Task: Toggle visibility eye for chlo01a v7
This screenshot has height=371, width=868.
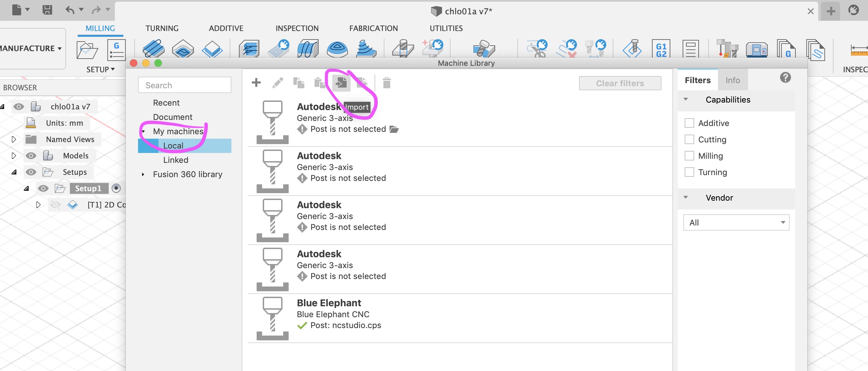Action: (18, 107)
